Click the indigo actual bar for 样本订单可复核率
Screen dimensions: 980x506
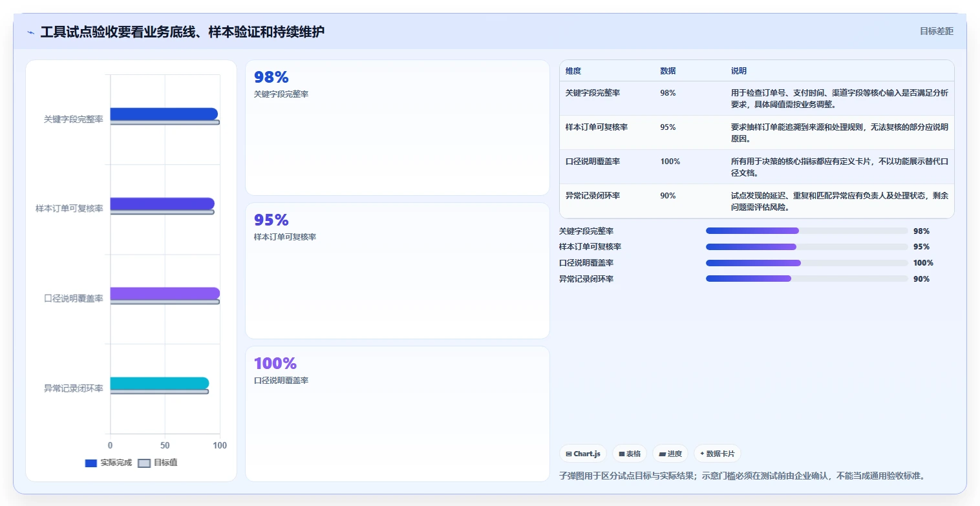pos(162,204)
